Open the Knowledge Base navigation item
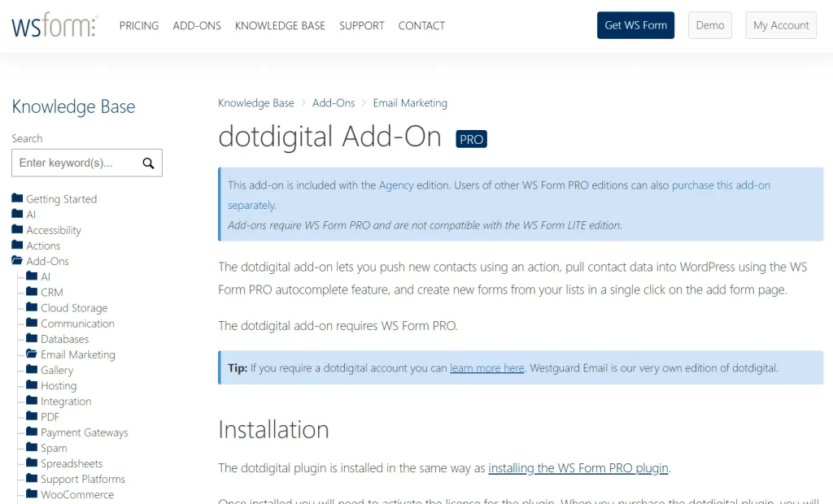Screen dimensions: 833x504 point(280,25)
